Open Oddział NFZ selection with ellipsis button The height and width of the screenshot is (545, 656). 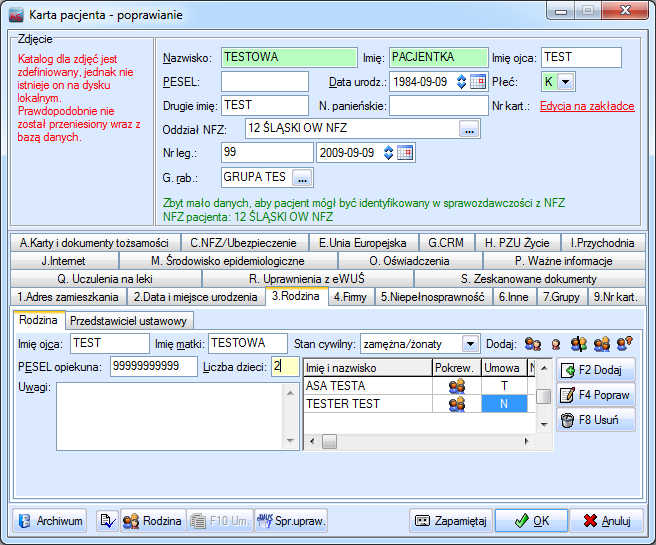click(x=469, y=129)
